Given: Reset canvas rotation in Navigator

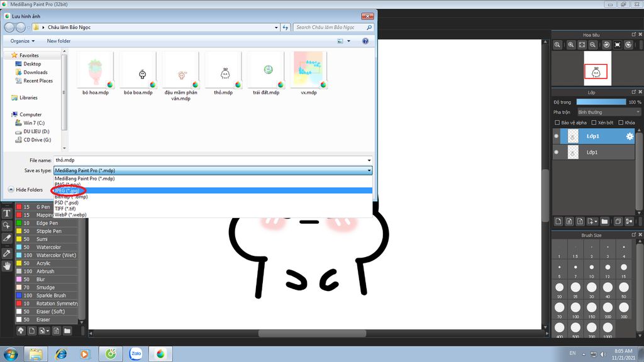Looking at the screenshot, I should [x=618, y=45].
